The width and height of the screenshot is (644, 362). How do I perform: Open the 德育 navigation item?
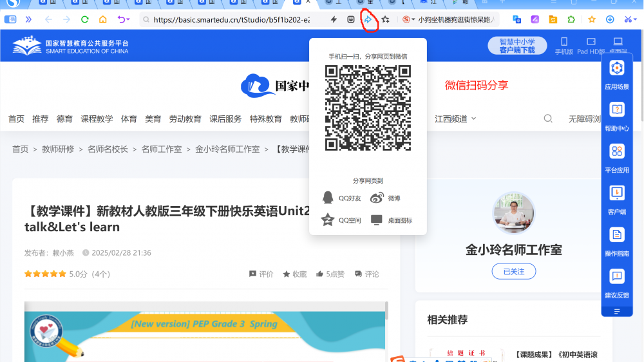[x=64, y=119]
